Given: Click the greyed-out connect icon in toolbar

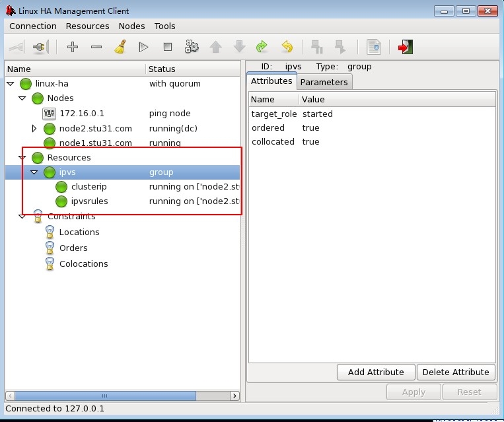Looking at the screenshot, I should pos(17,47).
